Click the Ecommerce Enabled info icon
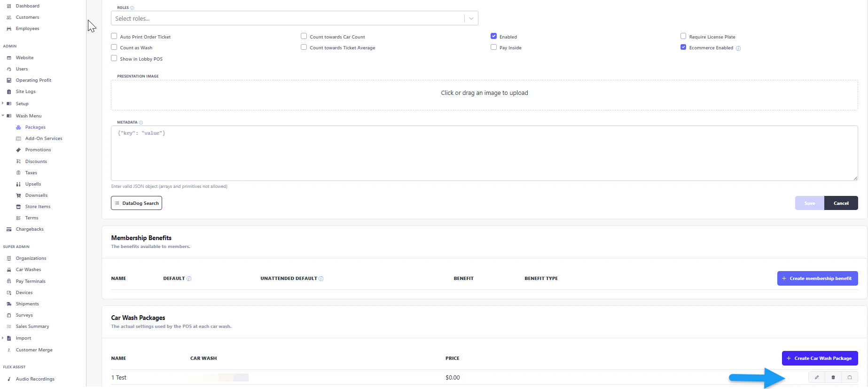868x389 pixels. (x=738, y=48)
